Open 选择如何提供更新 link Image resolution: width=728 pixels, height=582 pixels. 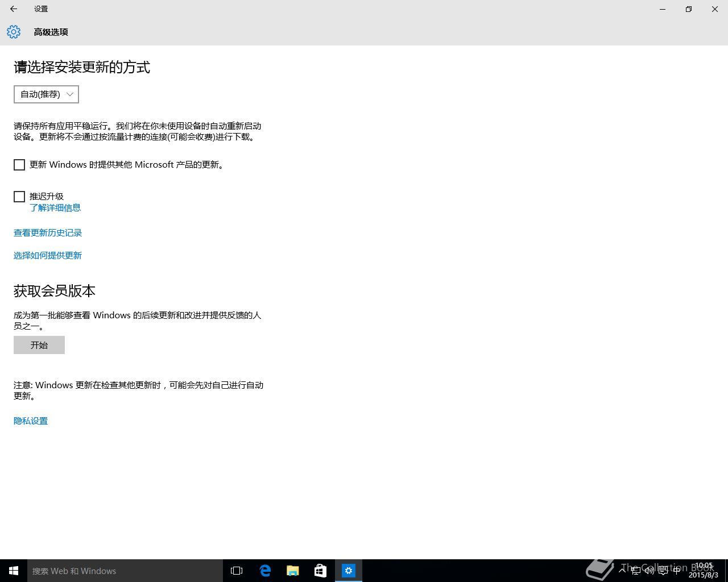(x=48, y=256)
